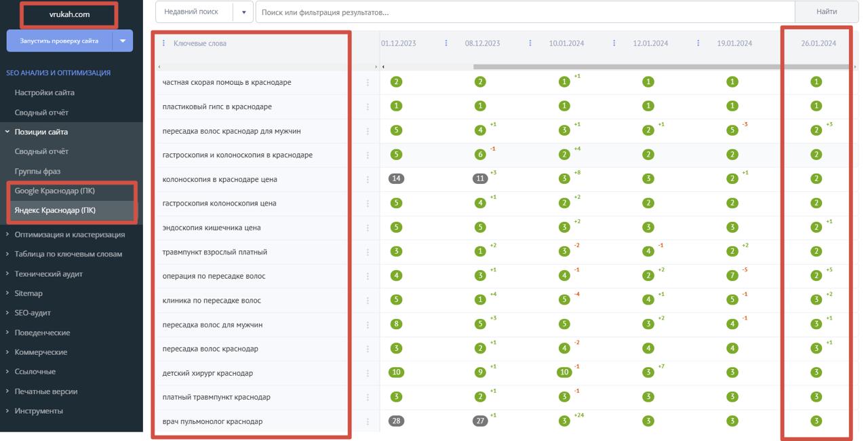Viewport: 868px width, 441px height.
Task: Select Google Краснодар (ПК) menu item
Action: [54, 191]
